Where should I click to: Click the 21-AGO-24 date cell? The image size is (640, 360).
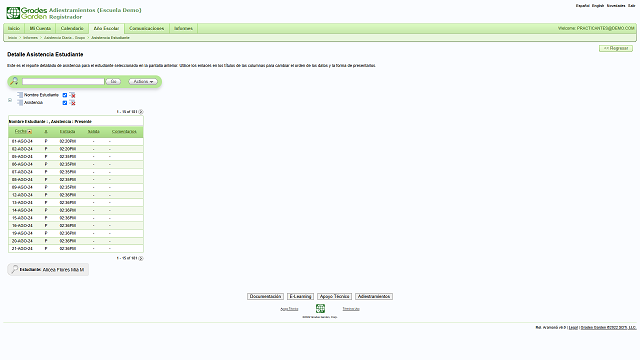coord(22,249)
